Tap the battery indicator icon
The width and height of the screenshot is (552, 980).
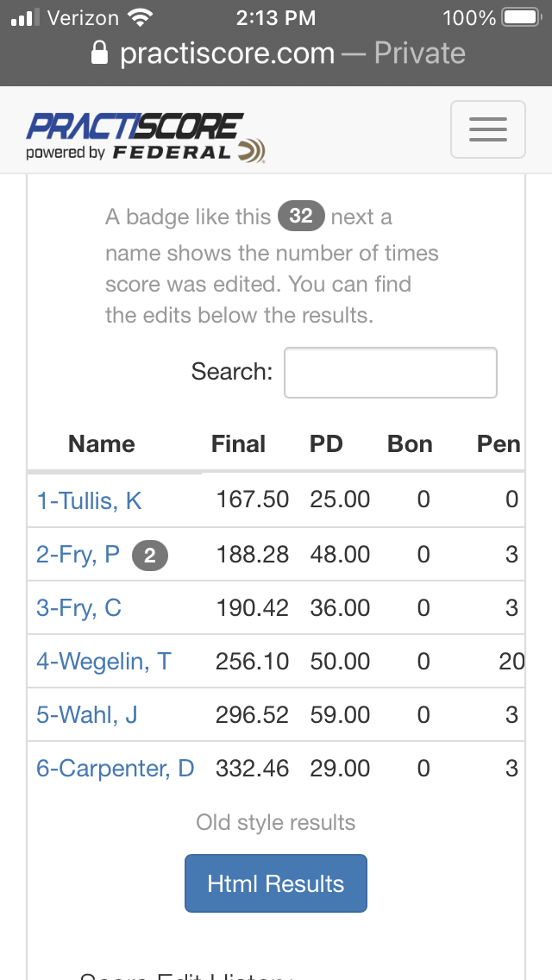click(x=523, y=17)
